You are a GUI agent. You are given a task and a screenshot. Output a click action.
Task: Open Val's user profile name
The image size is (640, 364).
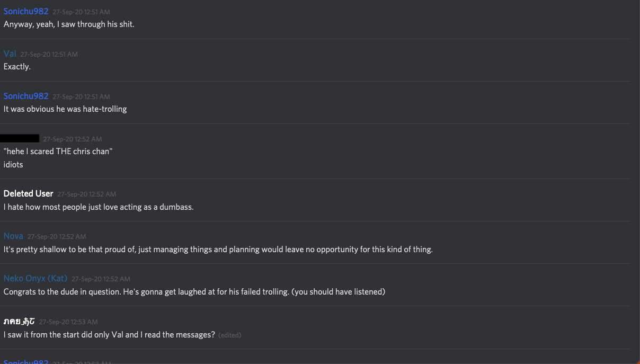[x=10, y=54]
